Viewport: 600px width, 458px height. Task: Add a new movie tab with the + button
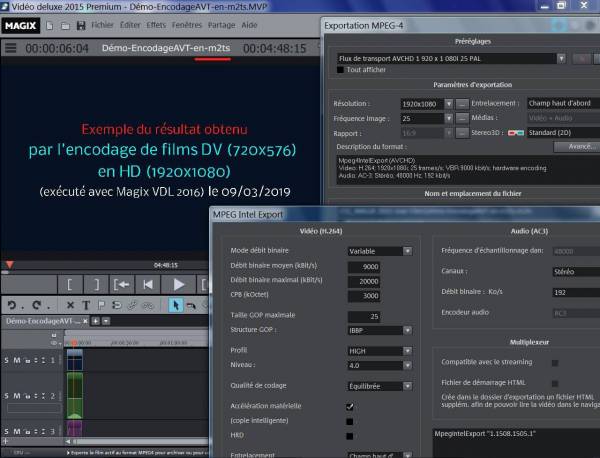pos(96,321)
